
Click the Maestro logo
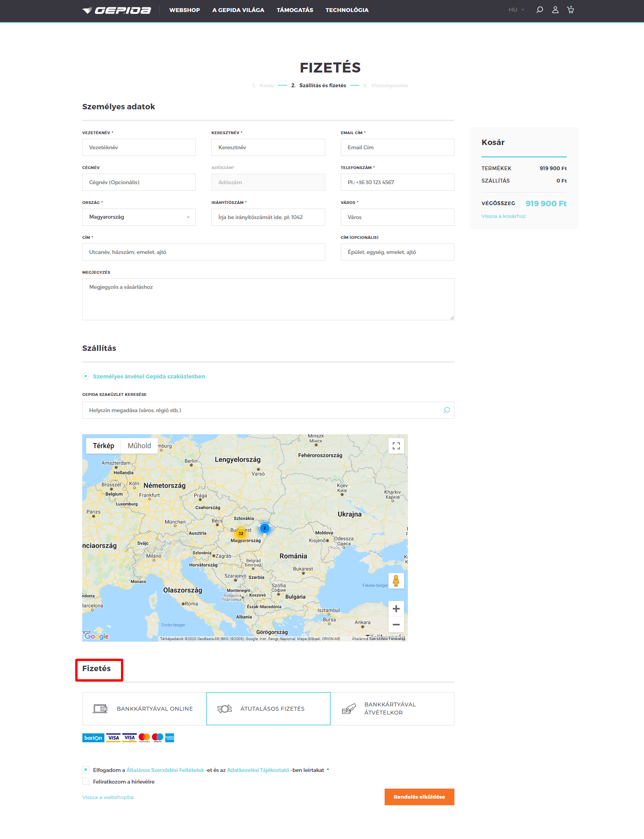tap(157, 738)
